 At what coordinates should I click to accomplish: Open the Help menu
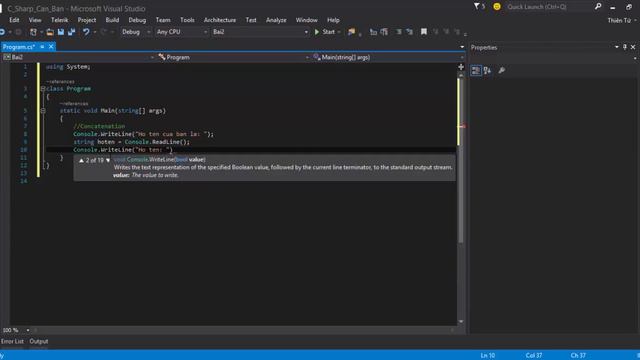pyautogui.click(x=333, y=20)
